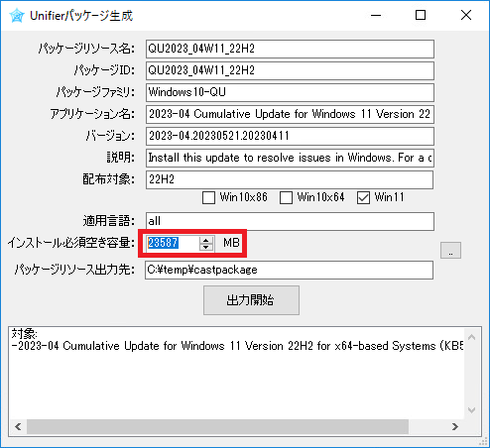Screen dimensions: 490x448
Task: Click the 2023-04 Cumulative Update log line
Action: [x=237, y=346]
